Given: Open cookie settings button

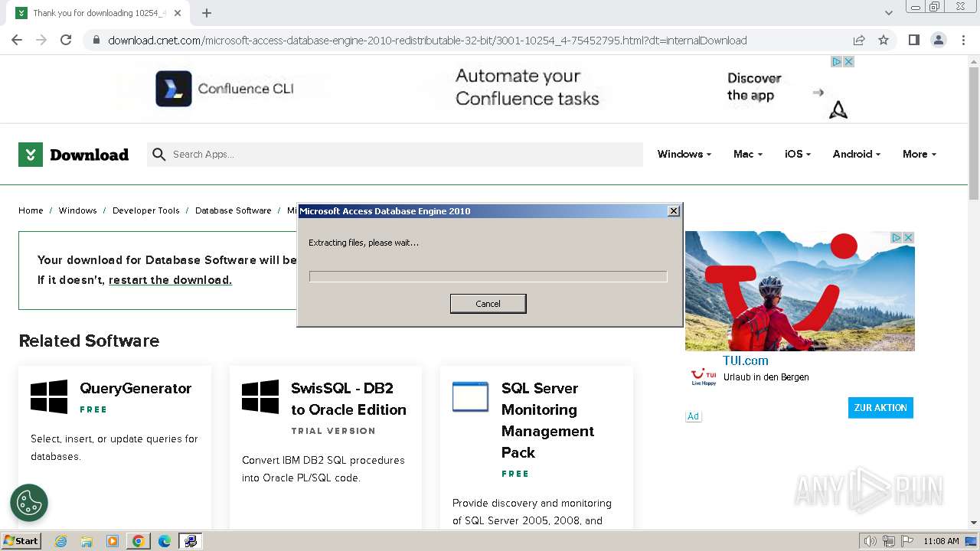Looking at the screenshot, I should pos(29,503).
